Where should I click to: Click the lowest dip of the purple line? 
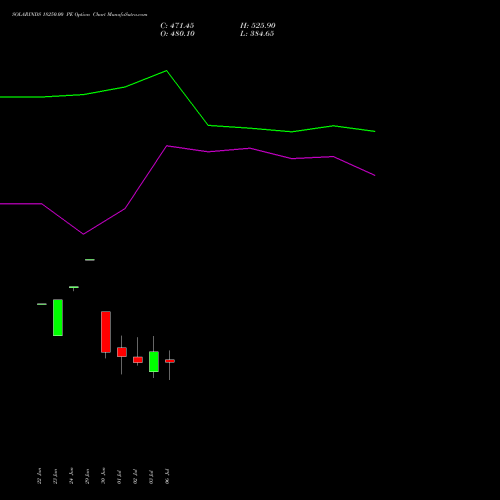[x=83, y=234]
